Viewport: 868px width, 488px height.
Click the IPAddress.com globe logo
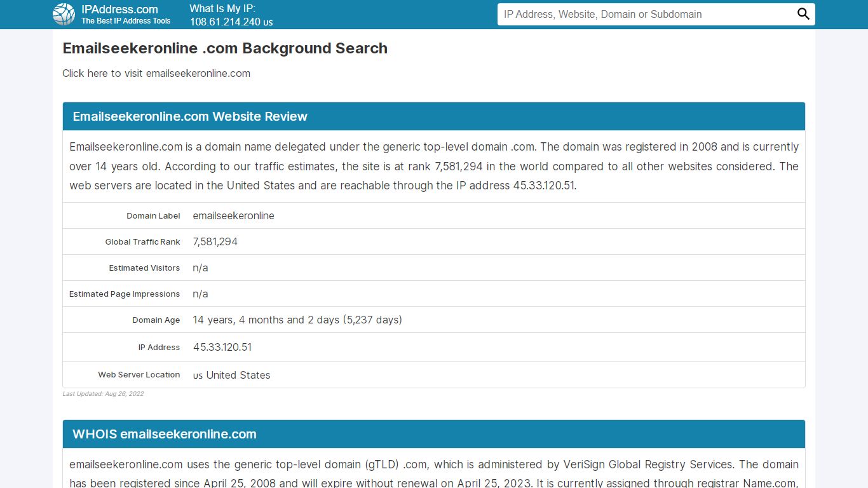tap(64, 14)
